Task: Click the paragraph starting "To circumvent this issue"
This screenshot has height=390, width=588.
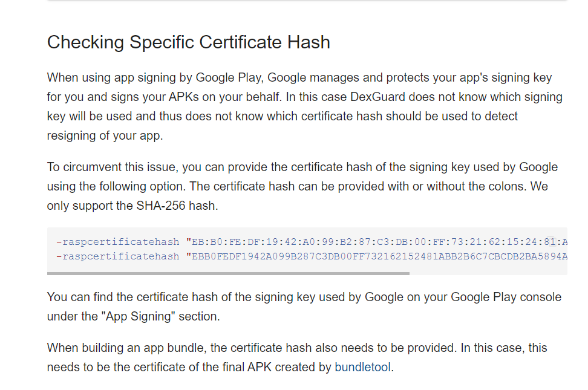Action: (302, 186)
